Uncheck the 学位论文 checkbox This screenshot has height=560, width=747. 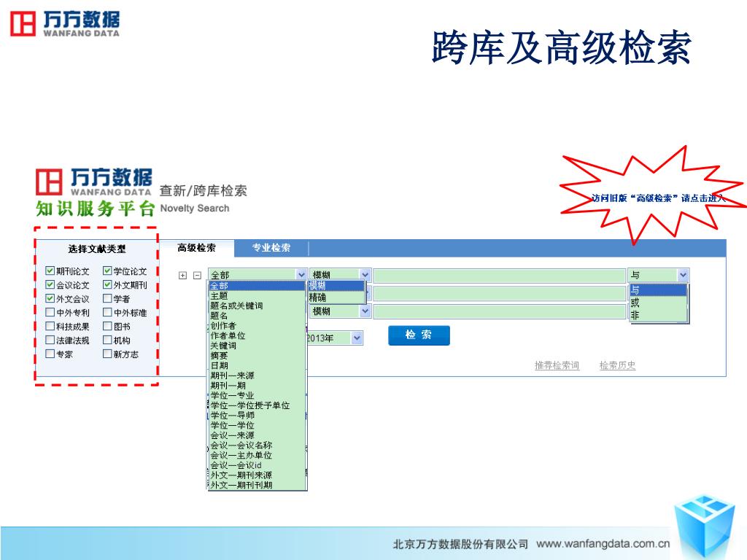tap(107, 271)
